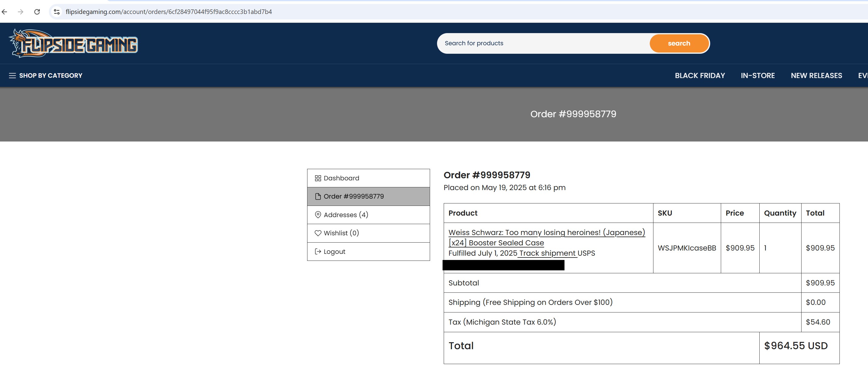Image resolution: width=868 pixels, height=382 pixels.
Task: Click the browser back arrow
Action: pyautogui.click(x=4, y=12)
